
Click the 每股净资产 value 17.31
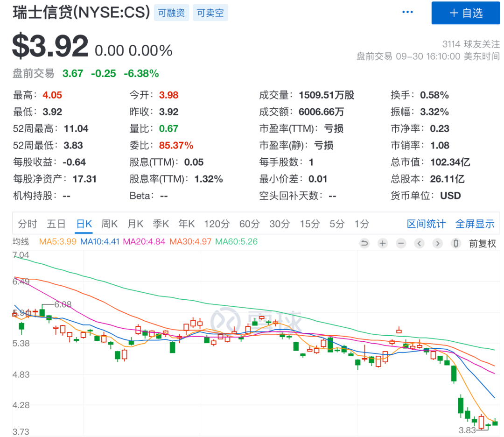(84, 179)
